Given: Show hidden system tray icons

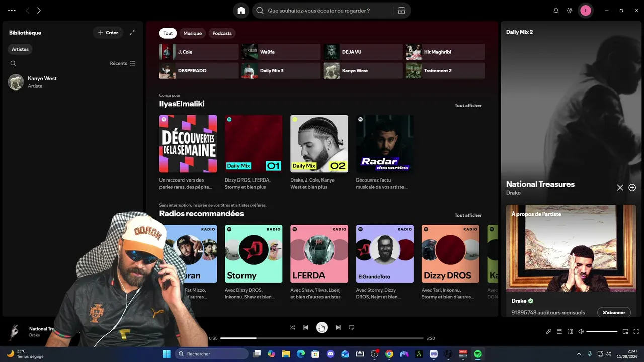Looking at the screenshot, I should [x=579, y=354].
